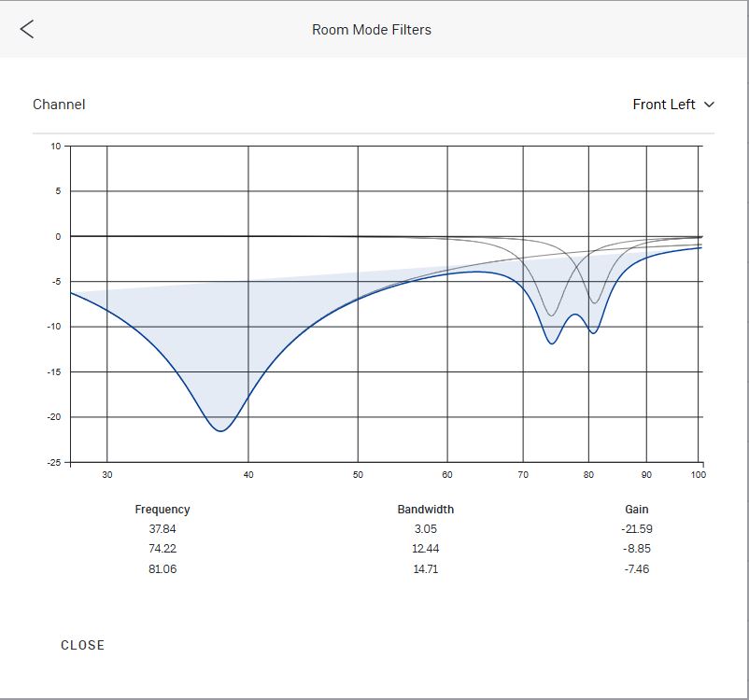Screen dimensions: 749x700
Task: Click the Channel label
Action: pos(59,105)
